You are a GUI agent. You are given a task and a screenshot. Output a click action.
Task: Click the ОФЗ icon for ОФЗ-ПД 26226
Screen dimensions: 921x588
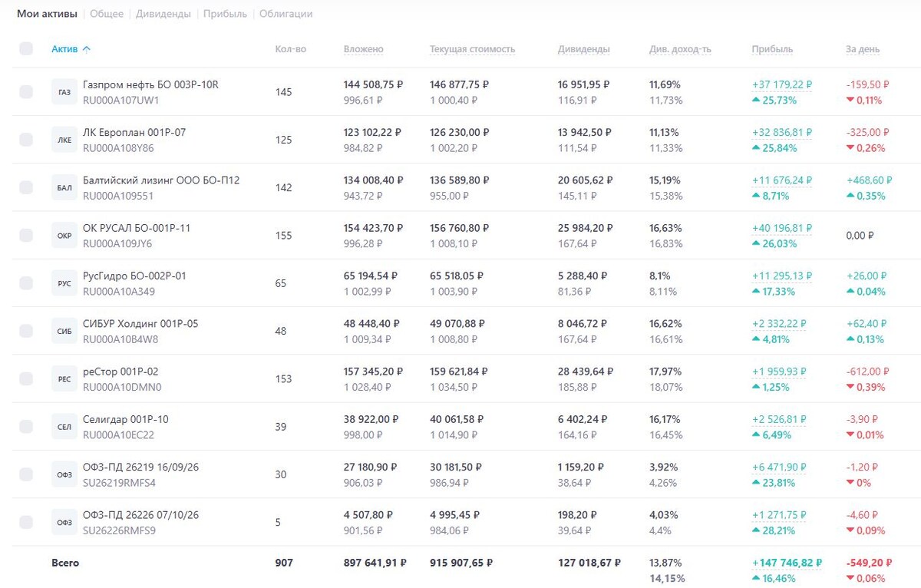64,522
